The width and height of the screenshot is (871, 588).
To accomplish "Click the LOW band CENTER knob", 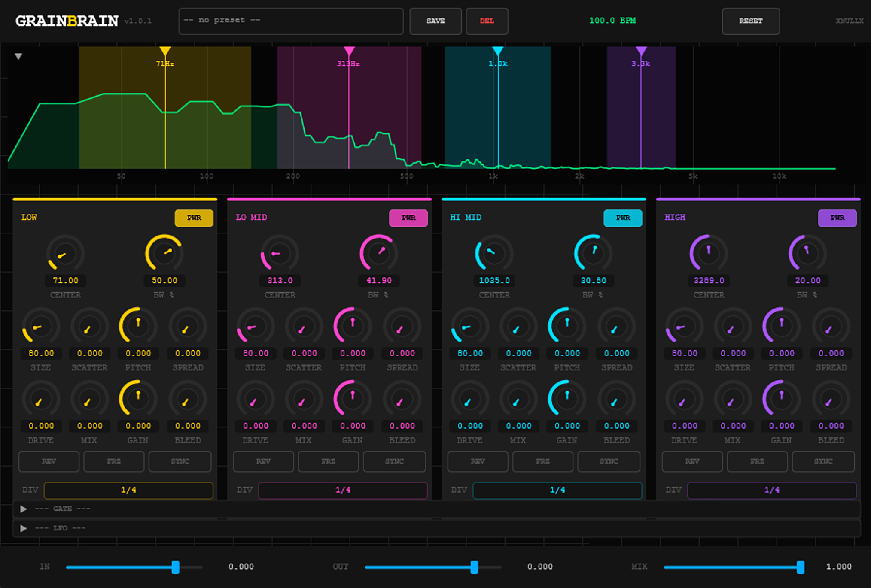I will point(65,254).
